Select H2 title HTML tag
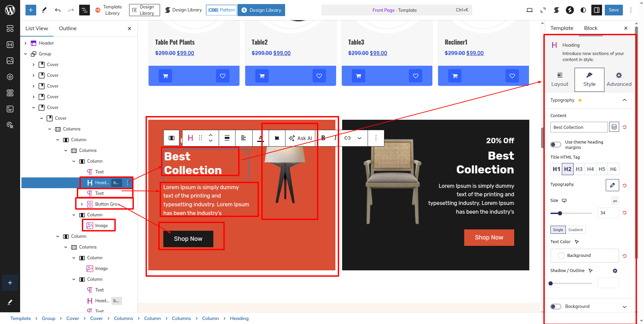This screenshot has height=324, width=644. [x=568, y=169]
